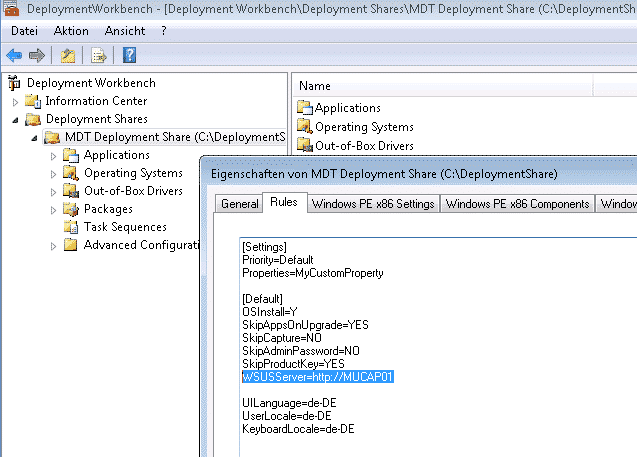Collapse the Deployment Shares node

[x=15, y=120]
